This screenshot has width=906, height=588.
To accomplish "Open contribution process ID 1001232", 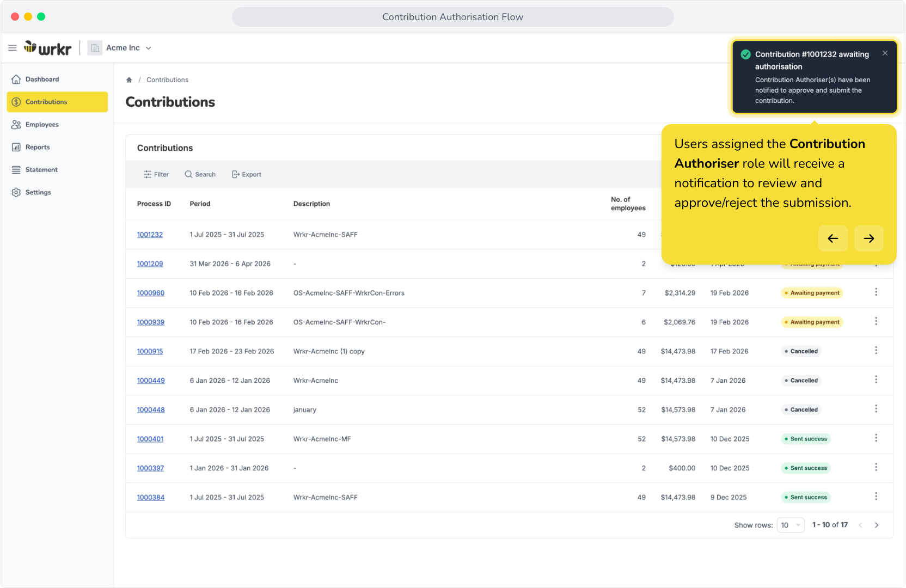I will [x=150, y=235].
